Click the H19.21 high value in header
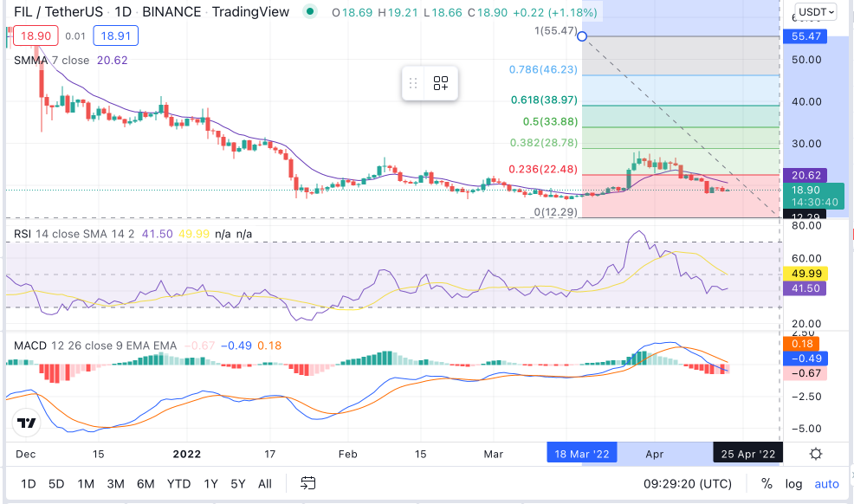854x504 pixels. [400, 12]
